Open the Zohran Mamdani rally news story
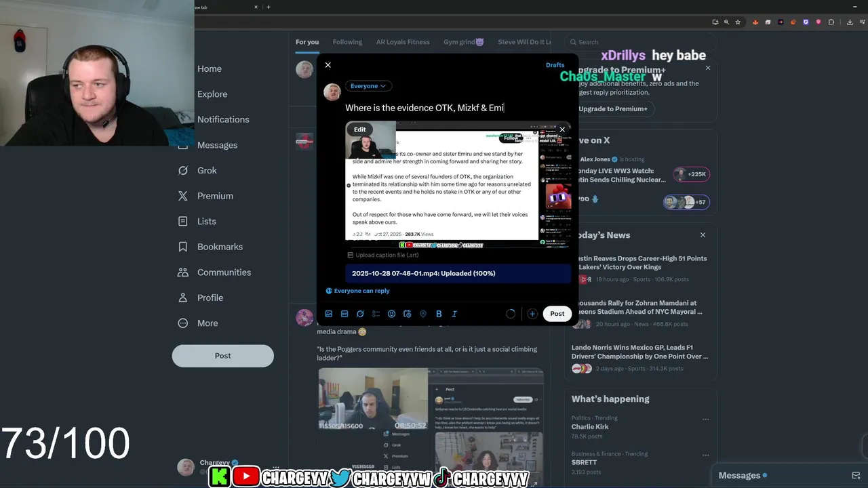Viewport: 868px width, 488px height. click(x=640, y=313)
